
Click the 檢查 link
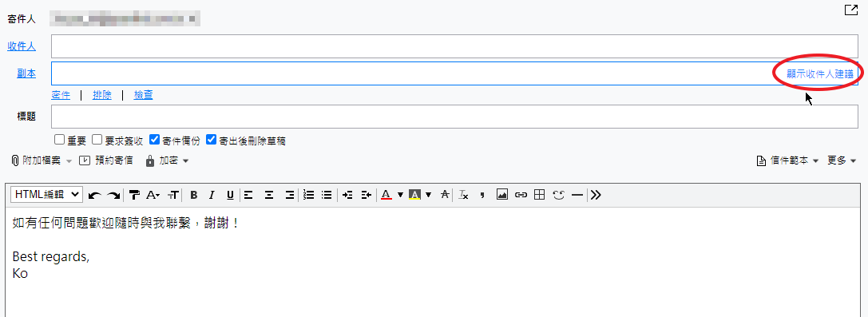click(x=144, y=95)
